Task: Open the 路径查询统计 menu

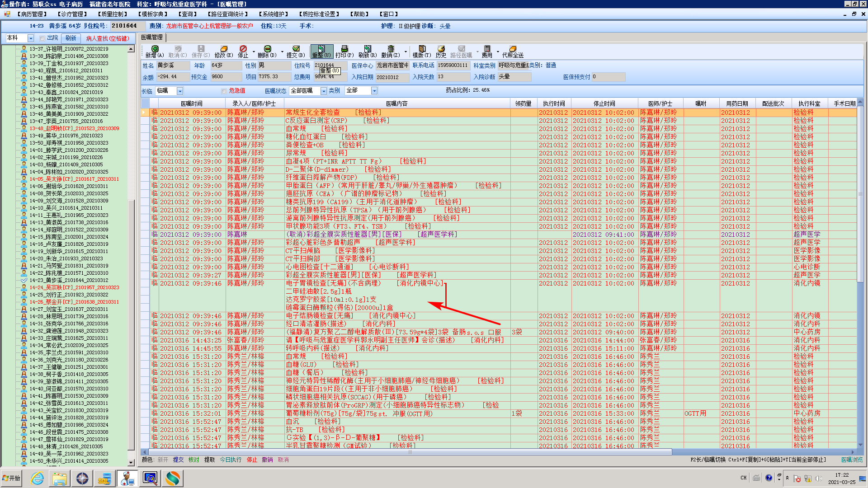Action: point(227,14)
